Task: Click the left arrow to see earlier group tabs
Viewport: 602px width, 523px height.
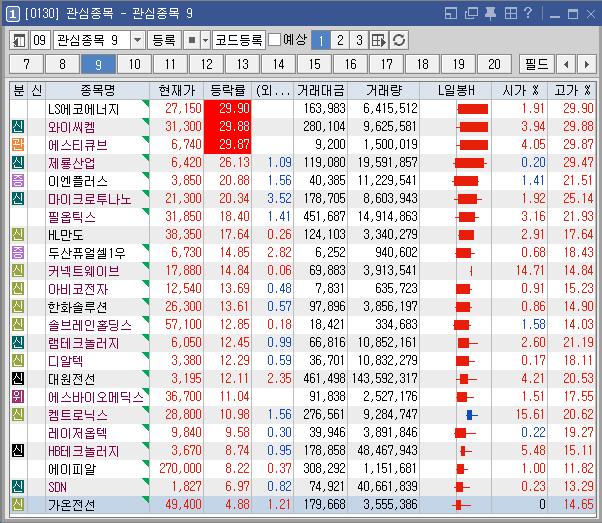Action: (x=566, y=64)
